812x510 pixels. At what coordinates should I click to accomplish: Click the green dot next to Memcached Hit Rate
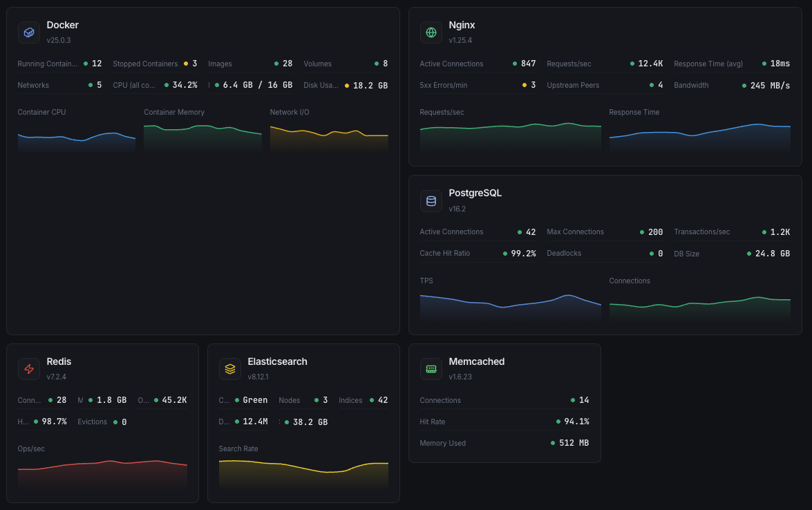pyautogui.click(x=560, y=422)
